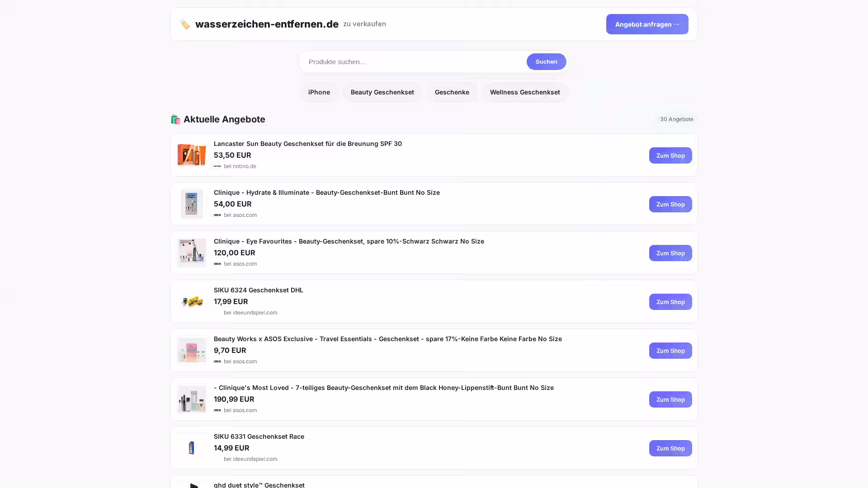Click the notino.de shop logo icon
Viewport: 868px width, 488px height.
pos(217,166)
